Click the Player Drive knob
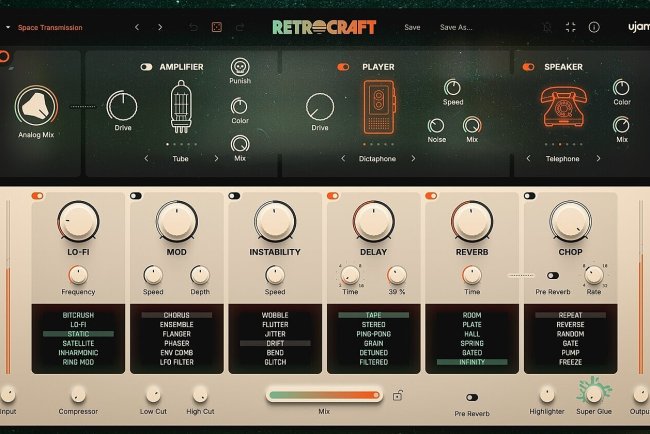650x434 pixels. click(320, 107)
